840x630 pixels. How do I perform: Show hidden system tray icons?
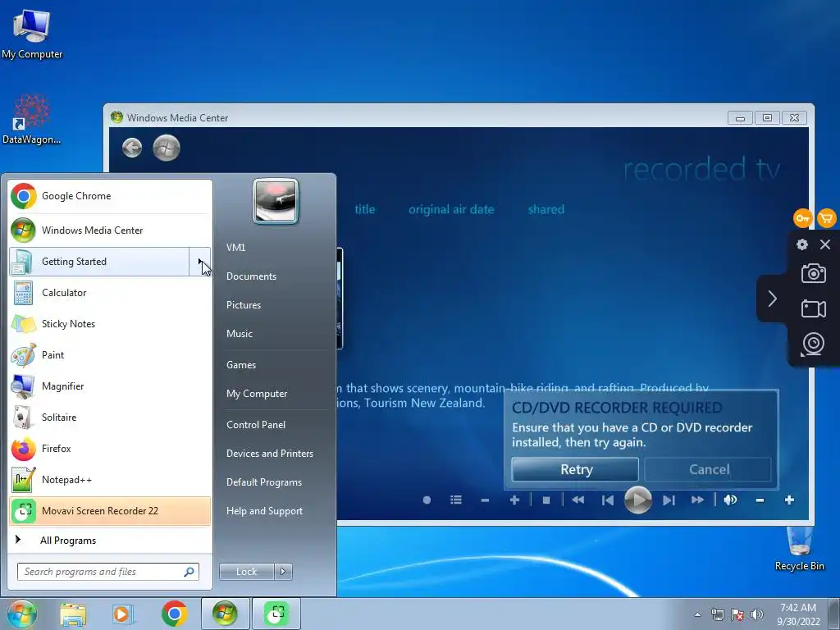click(x=697, y=614)
